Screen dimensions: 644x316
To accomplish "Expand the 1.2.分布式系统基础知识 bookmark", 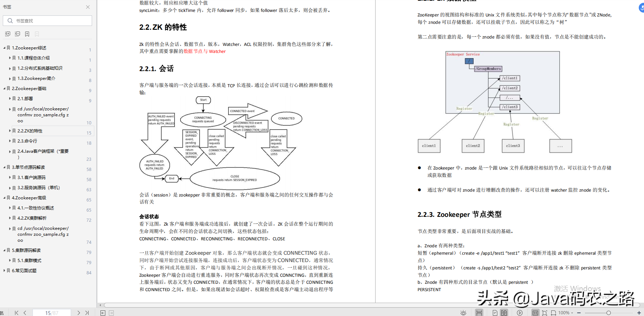I will [10, 68].
